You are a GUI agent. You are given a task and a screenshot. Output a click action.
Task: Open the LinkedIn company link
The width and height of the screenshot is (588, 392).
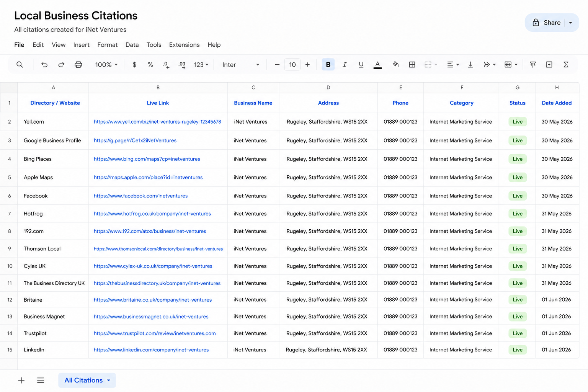(151, 350)
